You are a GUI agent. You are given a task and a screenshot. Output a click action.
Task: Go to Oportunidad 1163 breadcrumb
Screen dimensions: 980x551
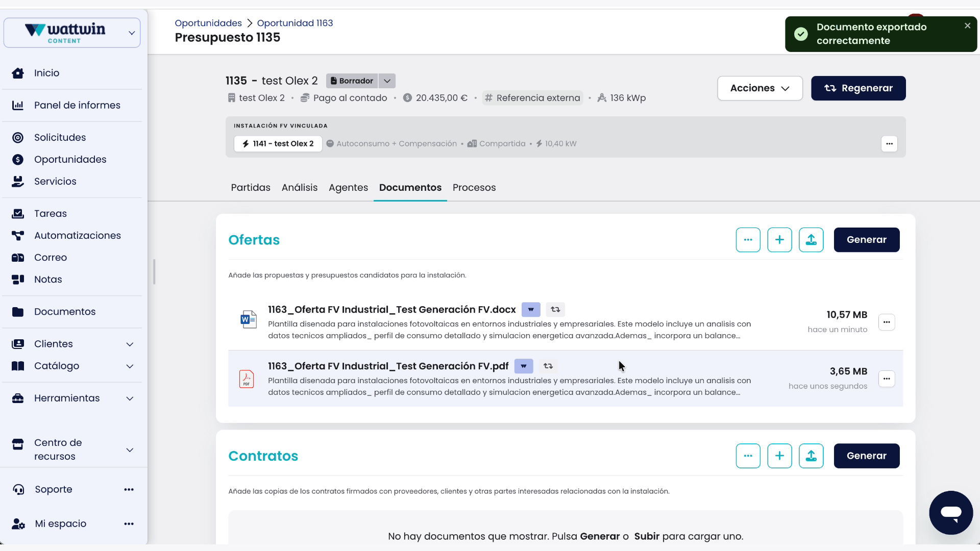(x=295, y=23)
